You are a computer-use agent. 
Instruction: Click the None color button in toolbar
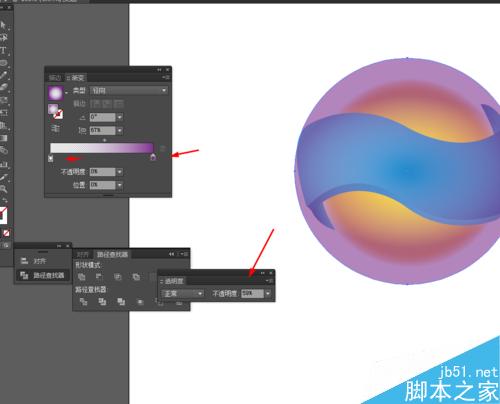tap(6, 233)
